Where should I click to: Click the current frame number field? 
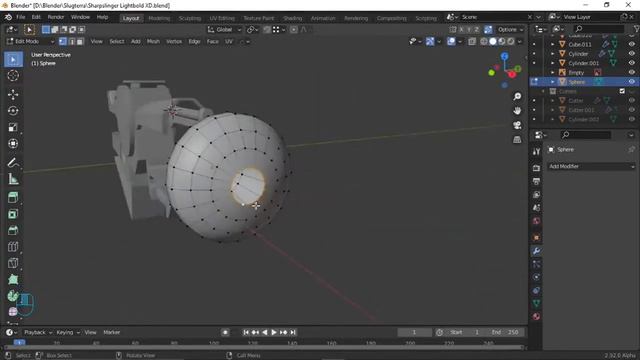[414, 332]
